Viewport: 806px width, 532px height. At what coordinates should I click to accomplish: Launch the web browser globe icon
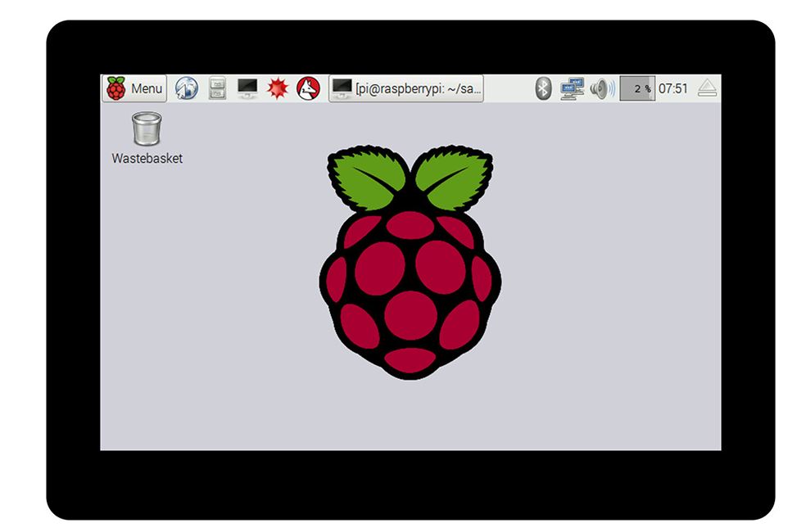coord(187,88)
